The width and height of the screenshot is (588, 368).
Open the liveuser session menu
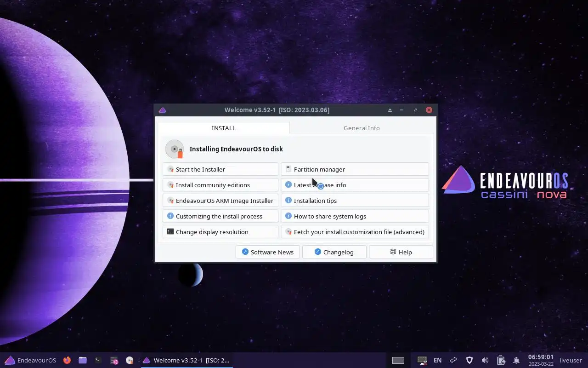571,360
